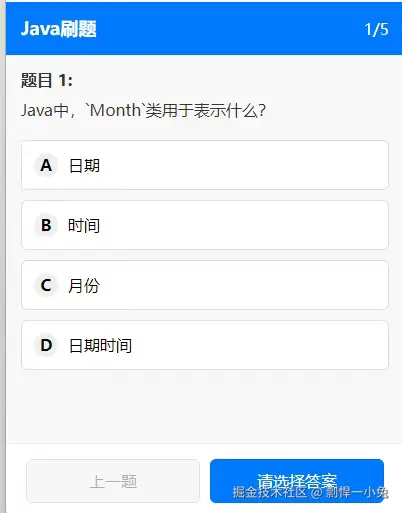
Task: Pick the 月份 answer option
Action: tap(205, 285)
